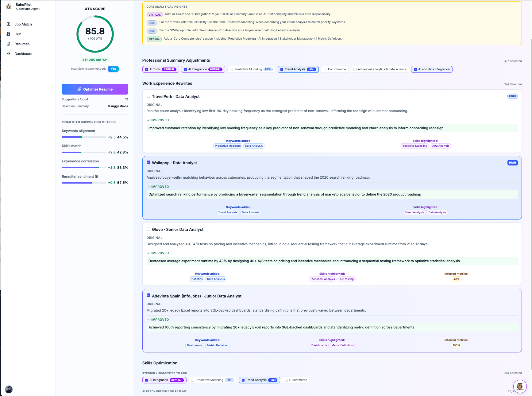Click the TravelPerk IMPROVED trend arrow icon

[148, 120]
